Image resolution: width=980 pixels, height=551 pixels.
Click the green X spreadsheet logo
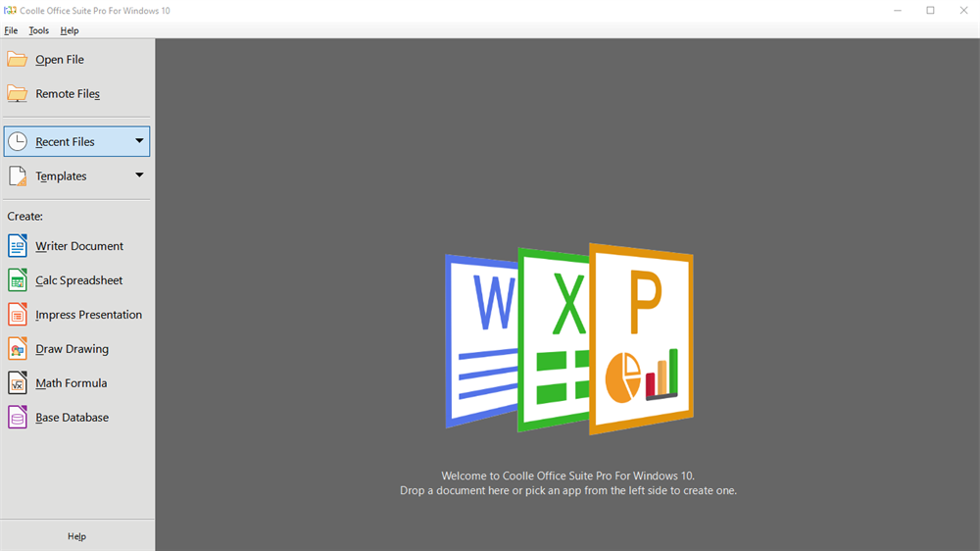(x=554, y=341)
